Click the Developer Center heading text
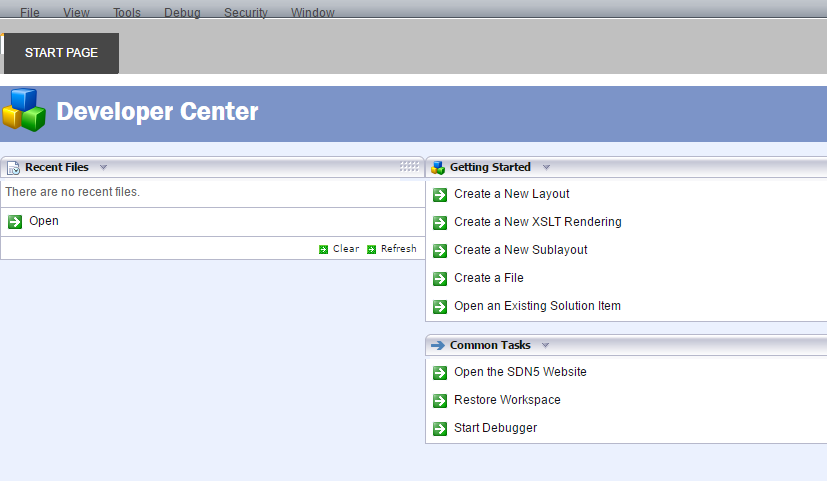This screenshot has width=827, height=481. [x=157, y=111]
